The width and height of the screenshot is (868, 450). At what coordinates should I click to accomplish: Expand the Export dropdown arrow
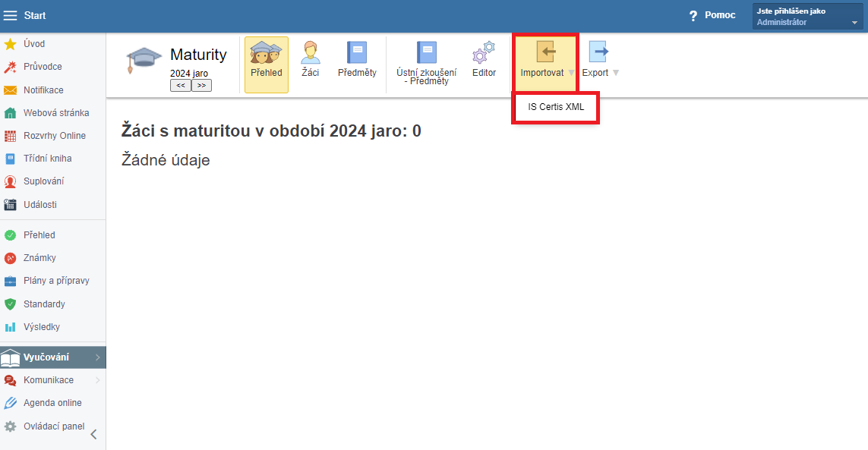click(x=616, y=73)
